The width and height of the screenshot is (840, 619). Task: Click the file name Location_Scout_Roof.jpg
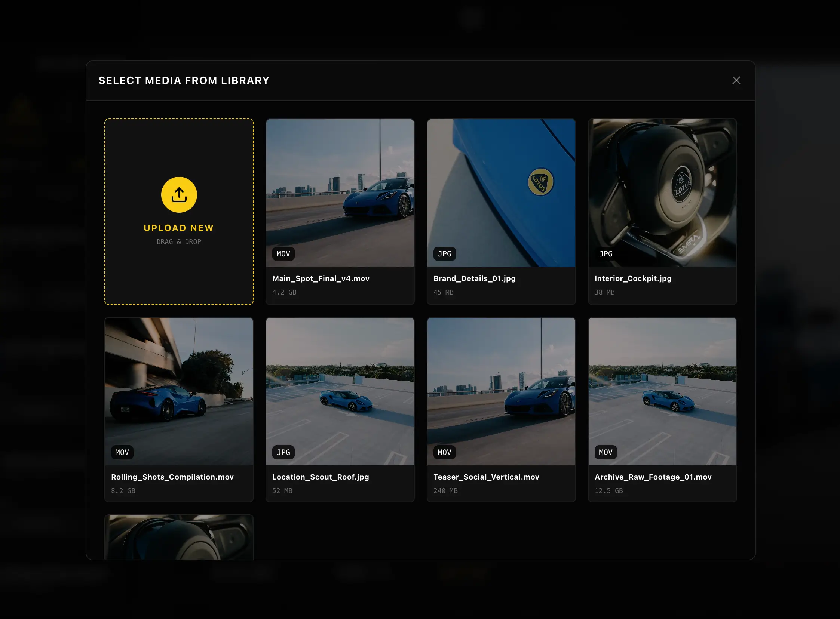click(321, 477)
